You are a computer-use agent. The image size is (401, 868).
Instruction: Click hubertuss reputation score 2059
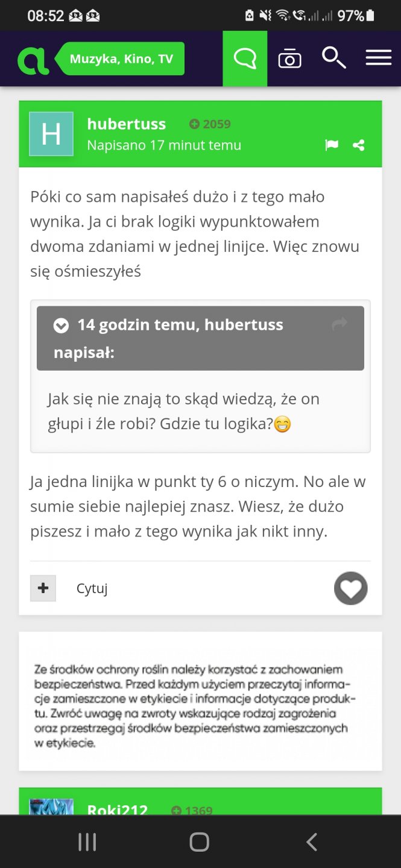pyautogui.click(x=210, y=124)
